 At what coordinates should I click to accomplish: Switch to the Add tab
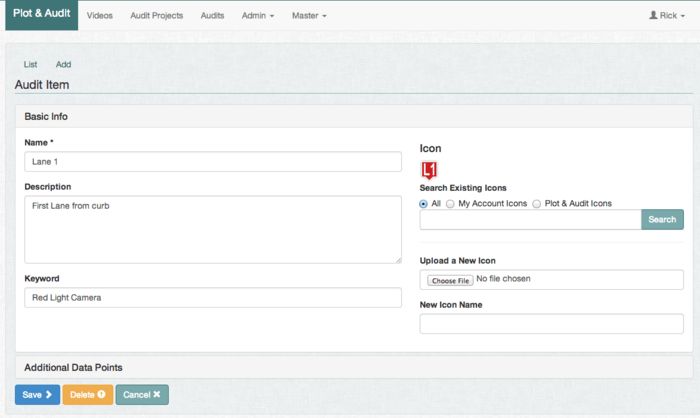(63, 64)
